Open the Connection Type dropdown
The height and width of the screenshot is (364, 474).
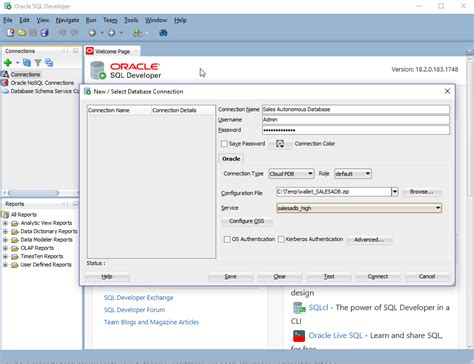pyautogui.click(x=291, y=174)
